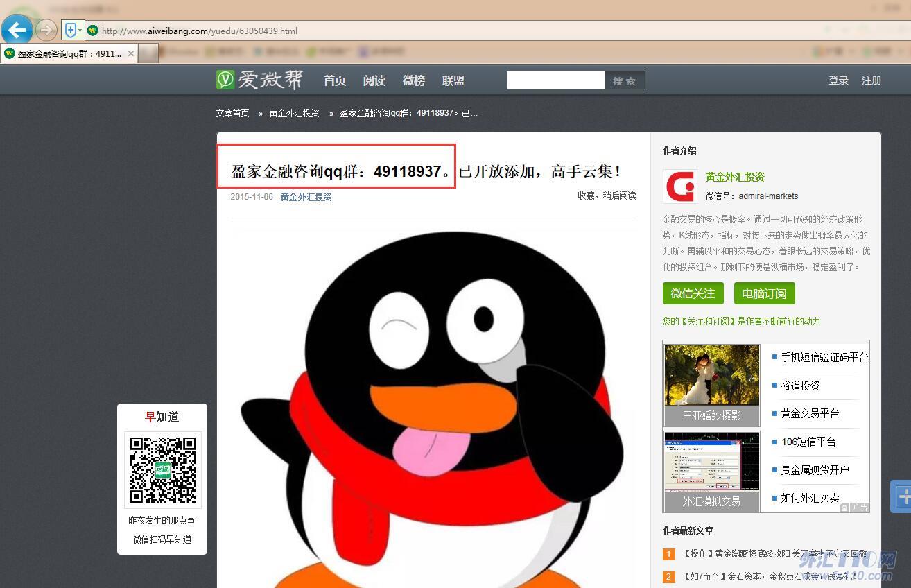Click the blue shield security icon

(x=70, y=30)
